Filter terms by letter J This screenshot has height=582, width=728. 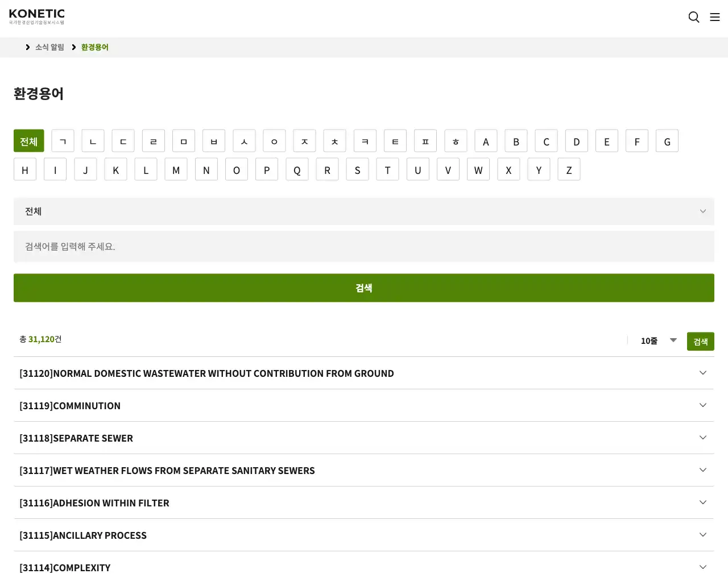click(x=85, y=169)
